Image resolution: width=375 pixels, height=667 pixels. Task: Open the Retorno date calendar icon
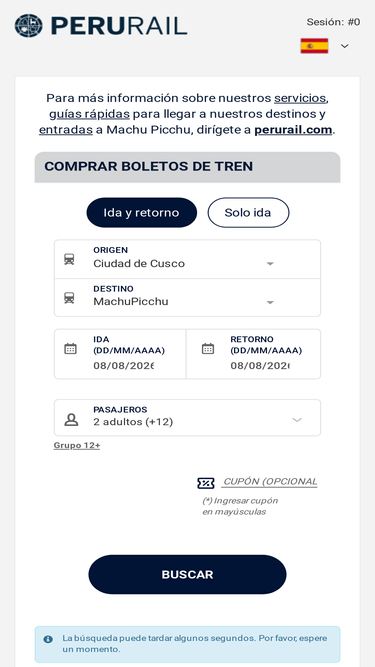[x=207, y=349]
